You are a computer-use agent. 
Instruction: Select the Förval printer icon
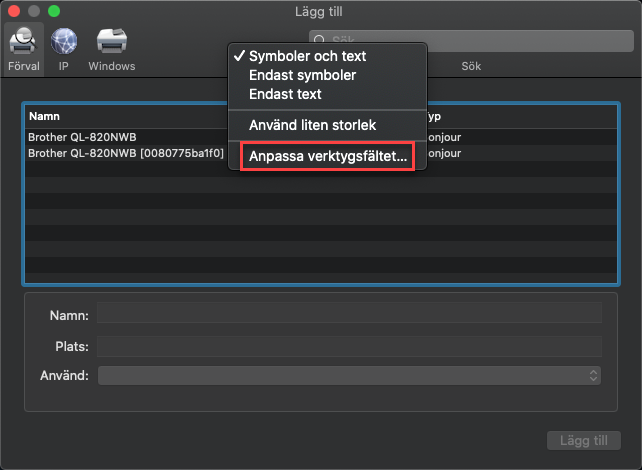pyautogui.click(x=23, y=42)
